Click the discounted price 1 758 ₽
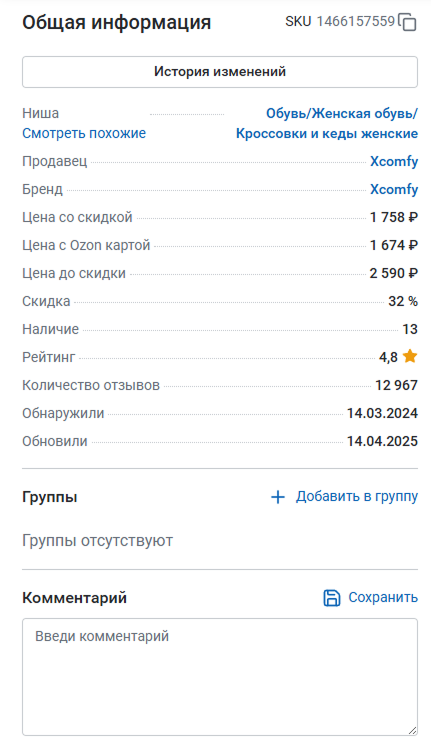 [394, 217]
